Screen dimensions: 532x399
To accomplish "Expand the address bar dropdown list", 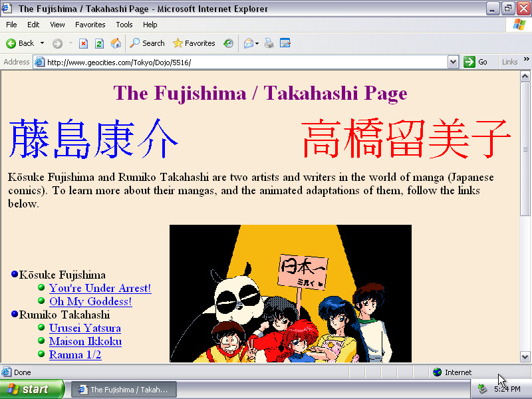I will [453, 63].
